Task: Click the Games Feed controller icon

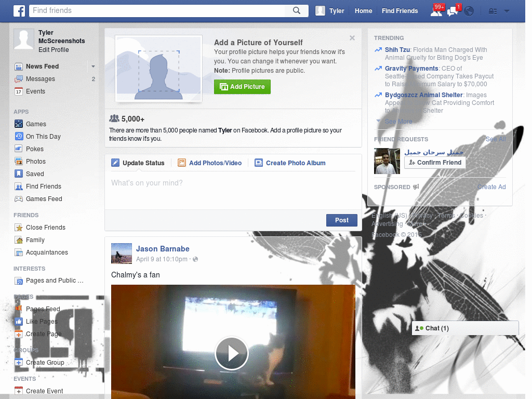Action: 19,199
